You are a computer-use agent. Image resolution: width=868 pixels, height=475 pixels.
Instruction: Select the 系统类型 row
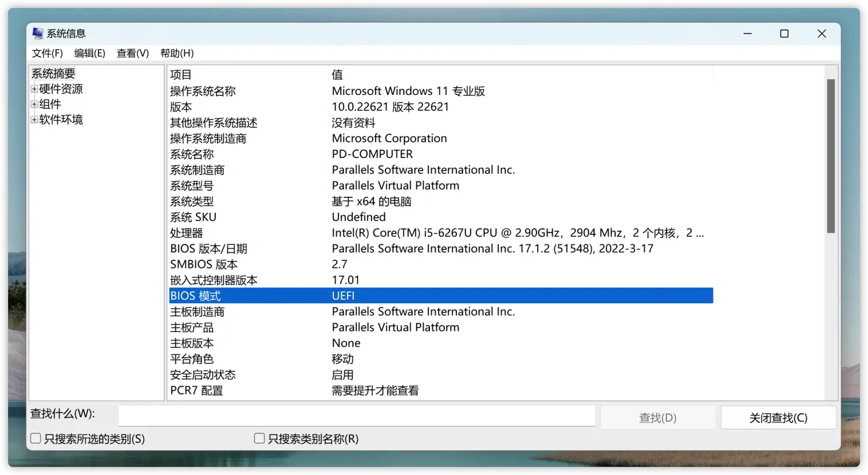coord(441,201)
